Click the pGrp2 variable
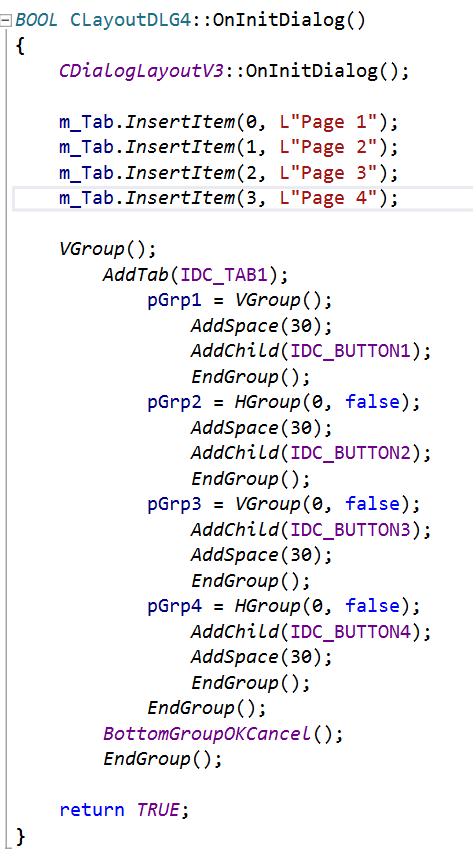This screenshot has width=473, height=861. point(174,402)
